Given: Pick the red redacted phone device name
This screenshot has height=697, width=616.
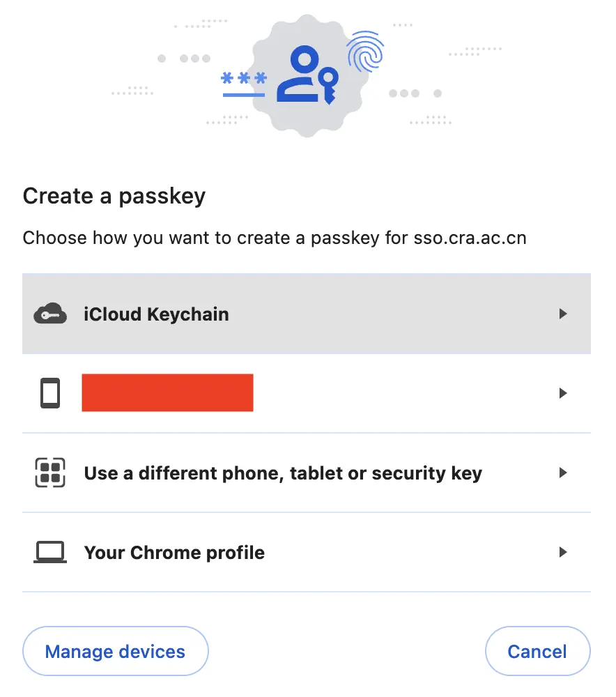Looking at the screenshot, I should 167,392.
